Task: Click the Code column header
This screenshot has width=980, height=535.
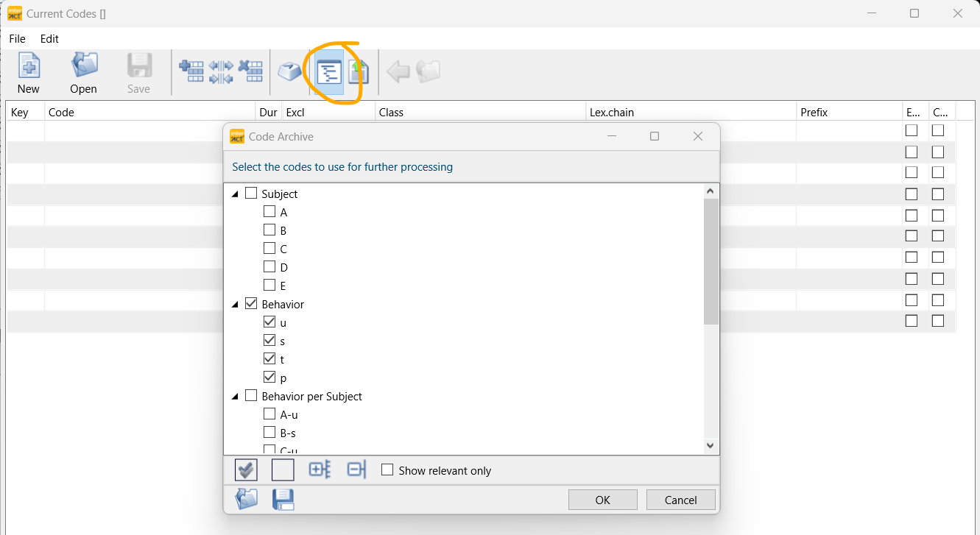Action: 150,113
